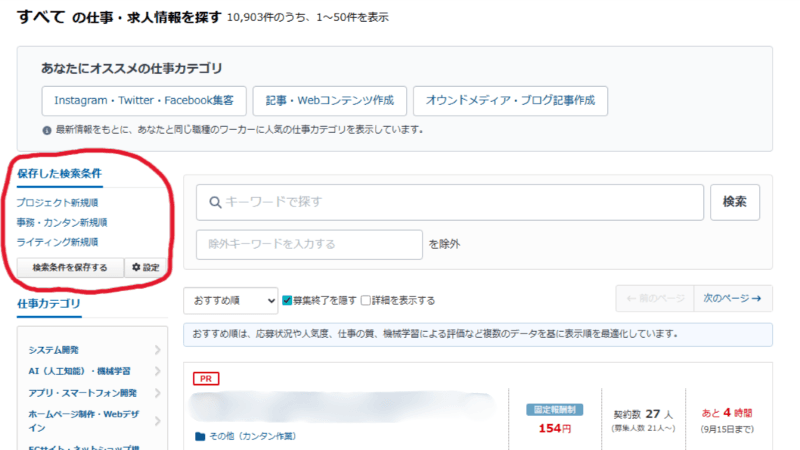Toggle the 募集終了を隠す checkbox

[287, 300]
